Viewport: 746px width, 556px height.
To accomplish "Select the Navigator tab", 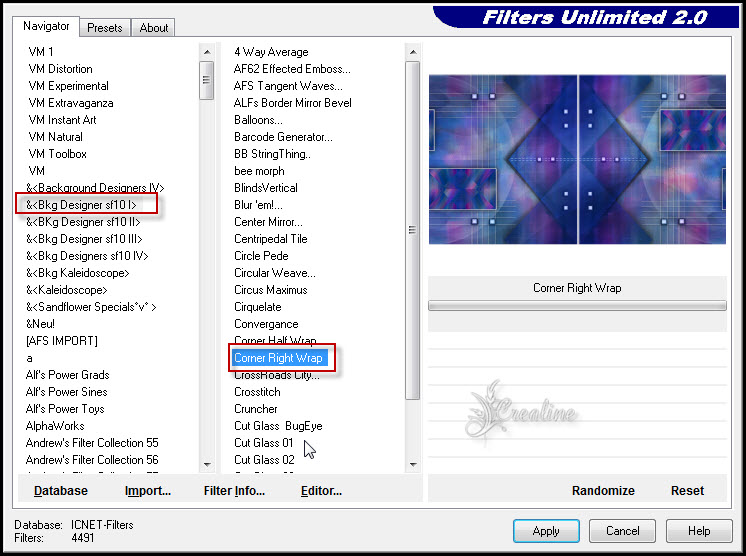I will (x=46, y=27).
